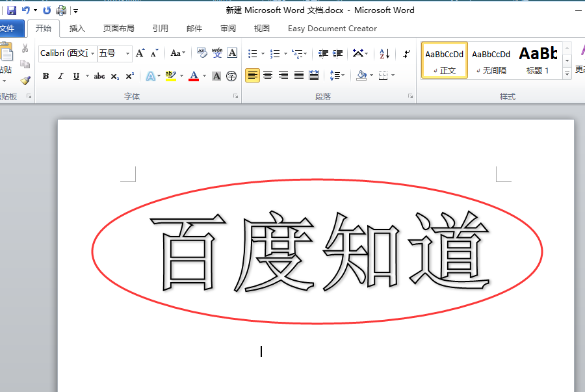
Task: Click the Enclose Characters circle icon
Action: (231, 76)
